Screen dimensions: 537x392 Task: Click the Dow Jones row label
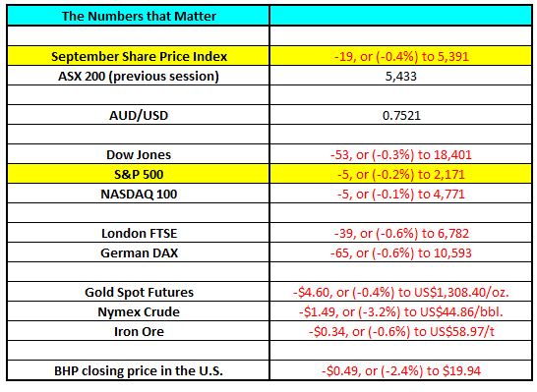point(139,154)
